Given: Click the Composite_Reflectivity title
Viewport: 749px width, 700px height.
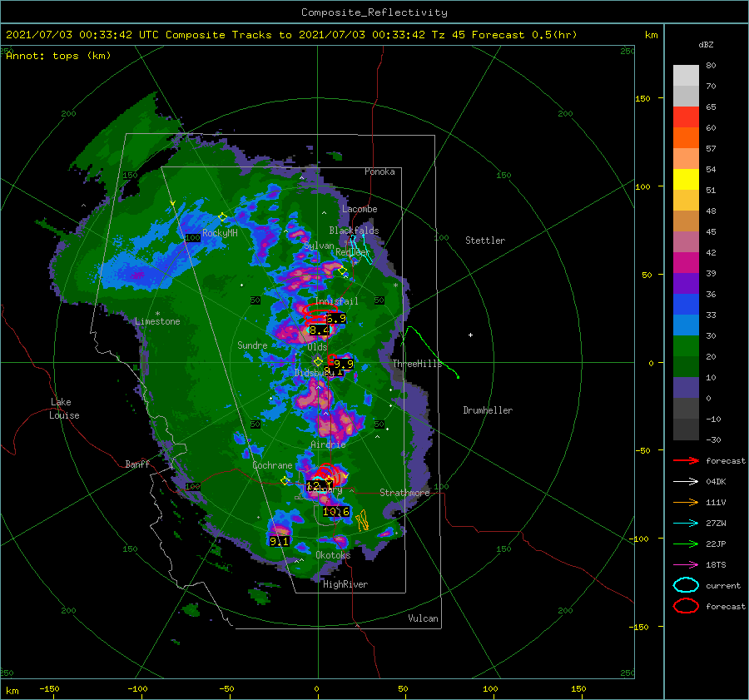Looking at the screenshot, I should coord(374,12).
